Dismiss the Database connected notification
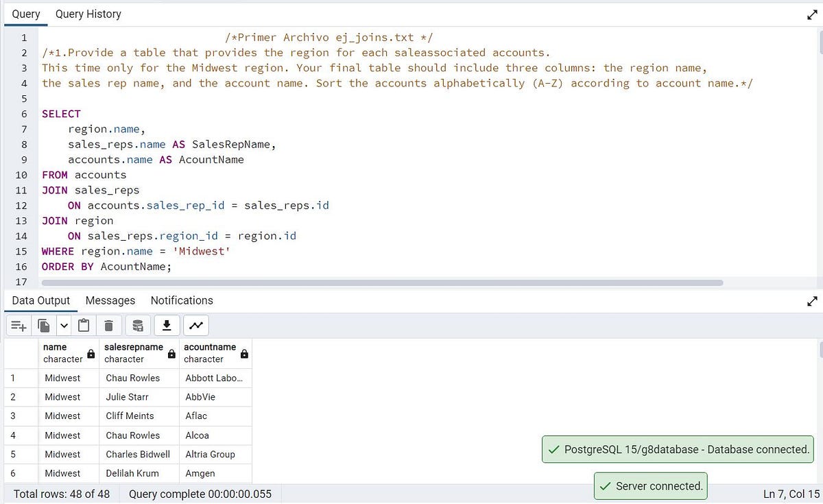 [678, 450]
